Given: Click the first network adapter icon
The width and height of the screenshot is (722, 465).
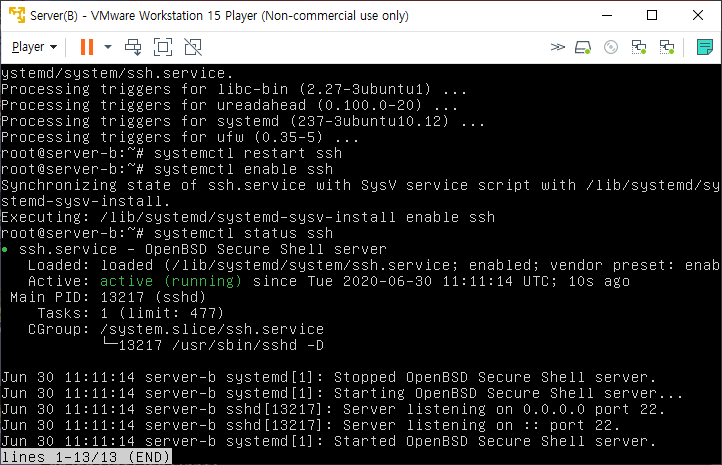Looking at the screenshot, I should point(639,47).
